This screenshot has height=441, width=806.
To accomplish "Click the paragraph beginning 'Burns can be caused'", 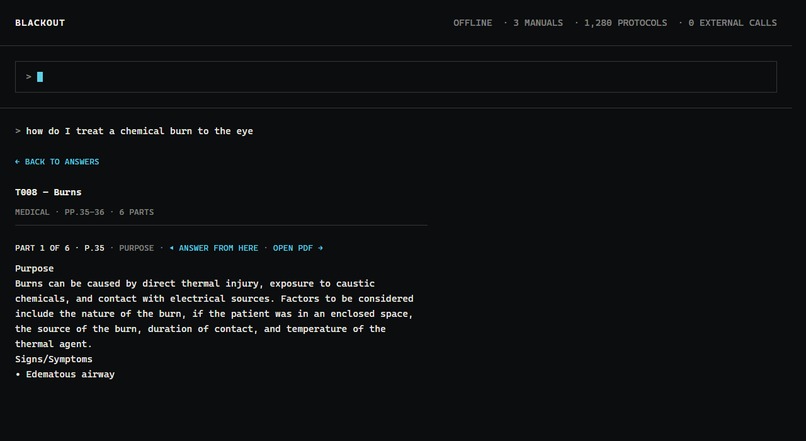I will (x=214, y=314).
